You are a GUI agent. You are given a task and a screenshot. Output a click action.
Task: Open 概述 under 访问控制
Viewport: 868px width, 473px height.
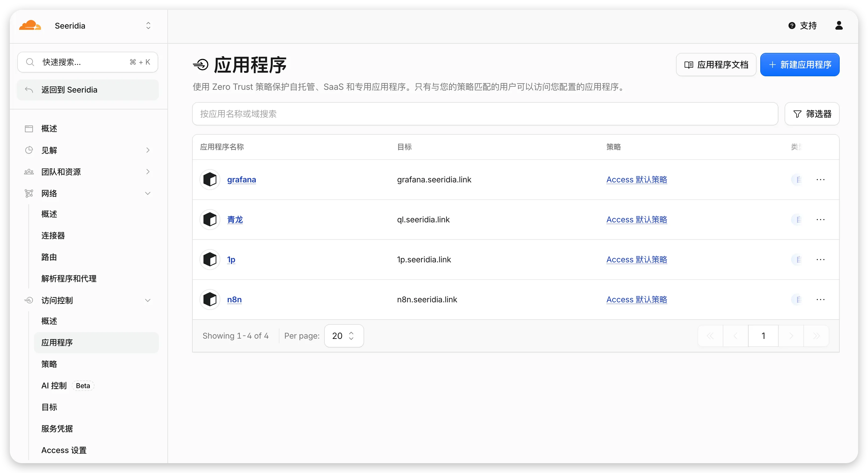pyautogui.click(x=49, y=321)
